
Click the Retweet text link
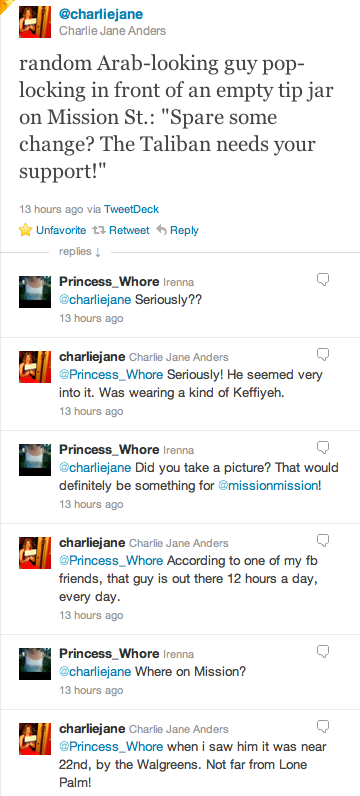pyautogui.click(x=129, y=230)
